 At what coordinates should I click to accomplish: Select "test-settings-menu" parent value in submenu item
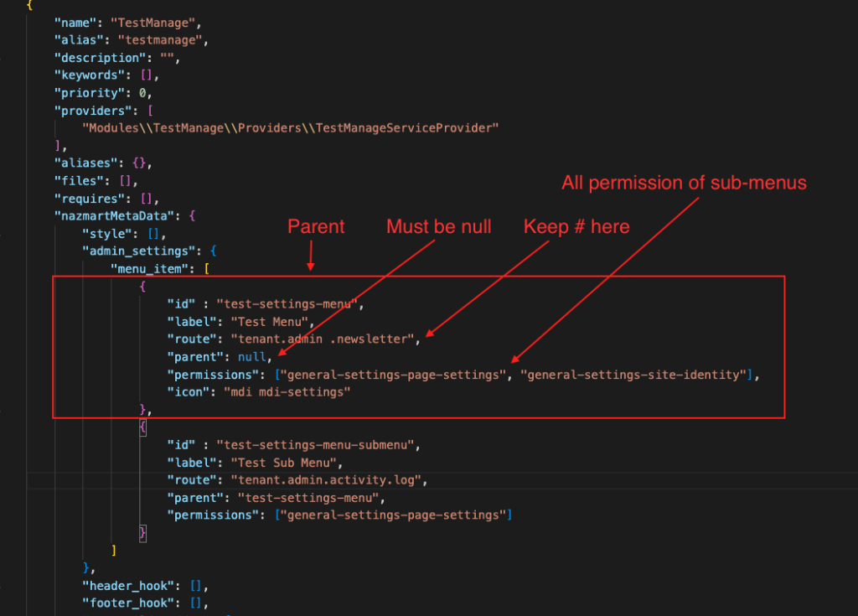(x=308, y=498)
